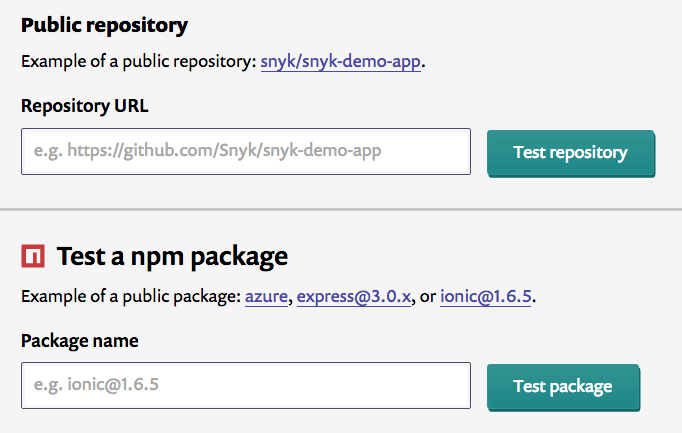Screen dimensions: 682x433
Task: Click the horizontal divider between sections
Action: pos(341,210)
